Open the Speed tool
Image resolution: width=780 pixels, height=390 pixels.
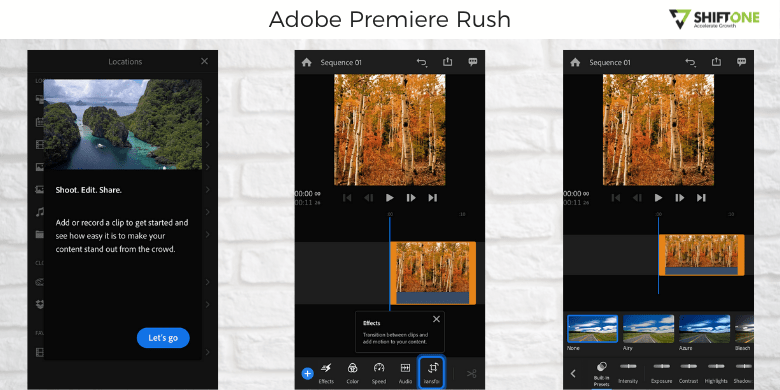coord(379,374)
